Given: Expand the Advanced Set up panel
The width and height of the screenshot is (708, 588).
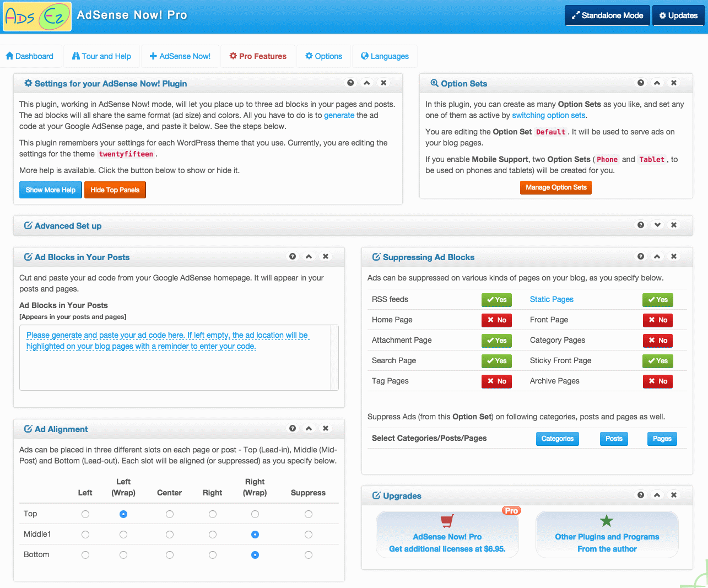Looking at the screenshot, I should [x=657, y=225].
